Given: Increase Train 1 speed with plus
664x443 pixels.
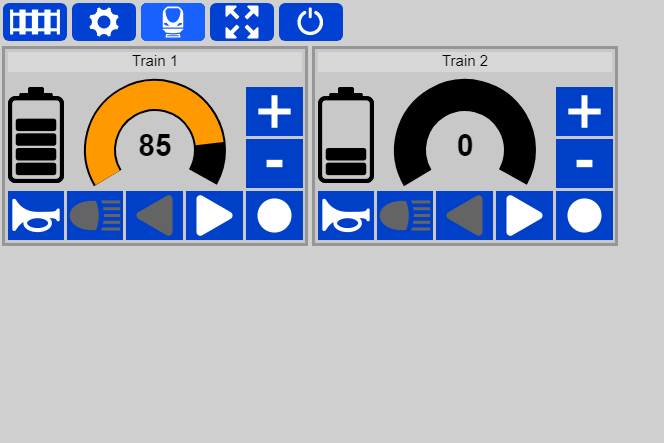Looking at the screenshot, I should (x=274, y=112).
